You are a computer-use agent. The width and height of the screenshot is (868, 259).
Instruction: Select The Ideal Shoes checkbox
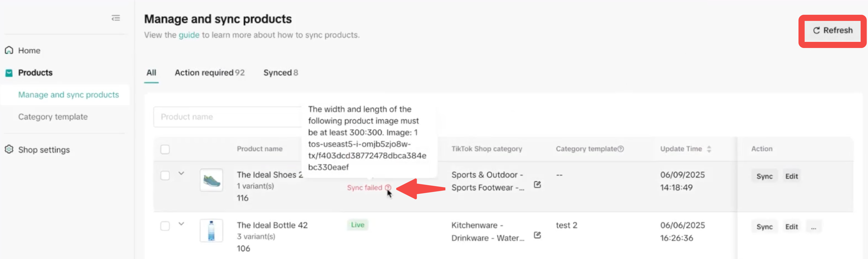165,175
